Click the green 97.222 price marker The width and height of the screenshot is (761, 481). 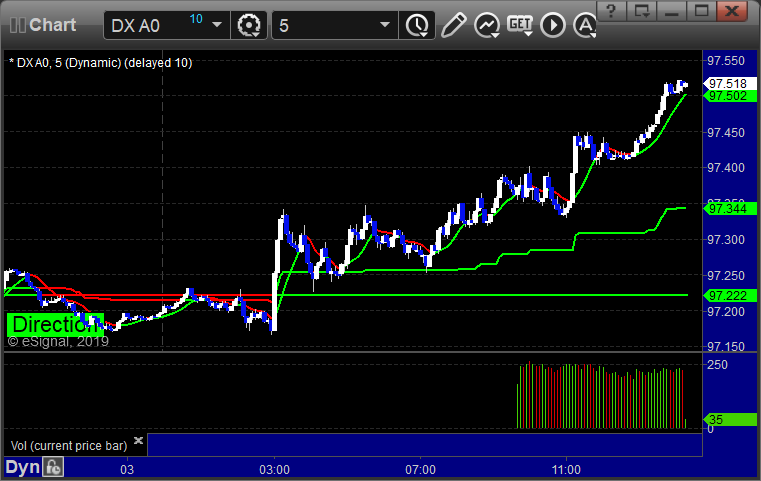(730, 295)
